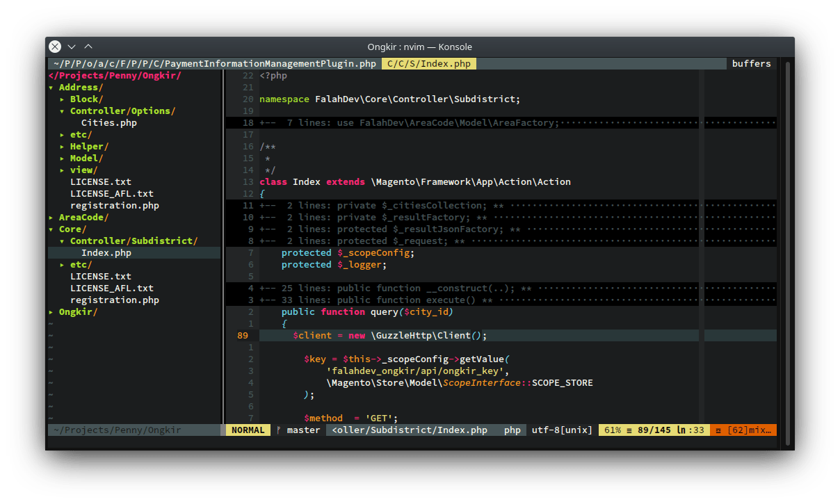Screen dimensions: 840x504
Task: Minimize window using the down chevron
Action: pyautogui.click(x=72, y=47)
